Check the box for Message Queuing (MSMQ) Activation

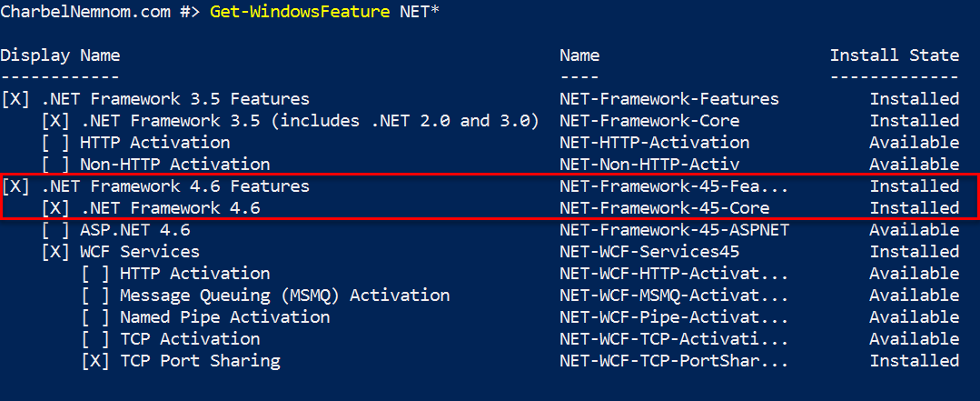(x=95, y=296)
